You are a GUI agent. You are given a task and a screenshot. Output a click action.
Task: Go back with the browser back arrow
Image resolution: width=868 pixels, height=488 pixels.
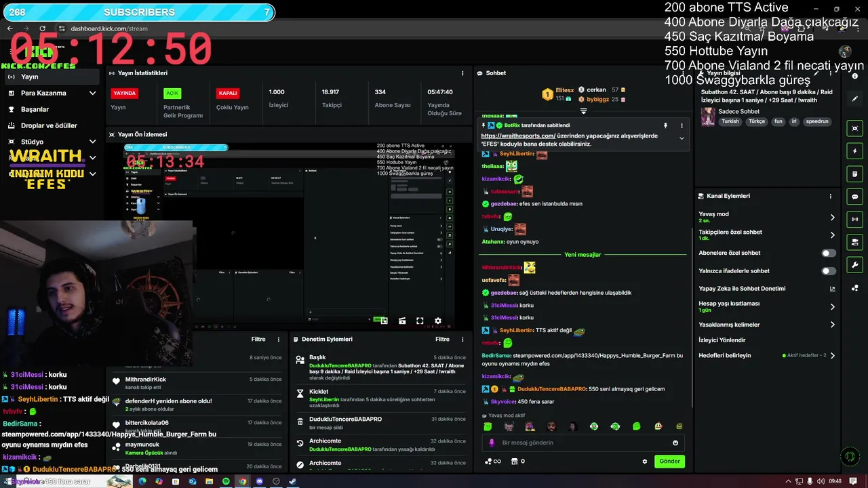click(9, 28)
